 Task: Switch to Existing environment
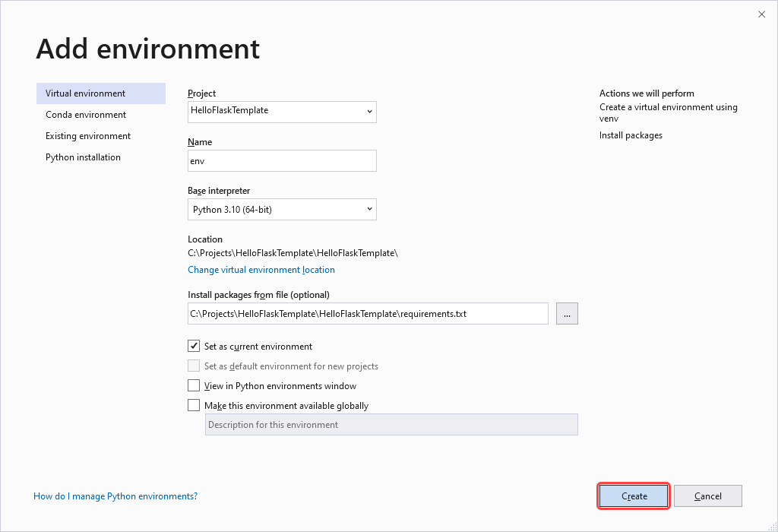click(89, 135)
